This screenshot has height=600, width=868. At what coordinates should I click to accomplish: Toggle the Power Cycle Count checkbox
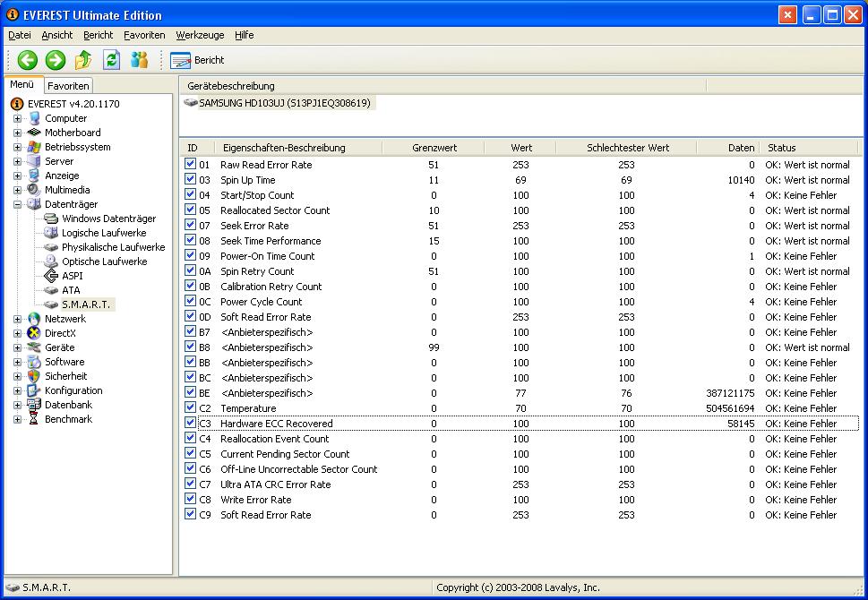[x=191, y=301]
